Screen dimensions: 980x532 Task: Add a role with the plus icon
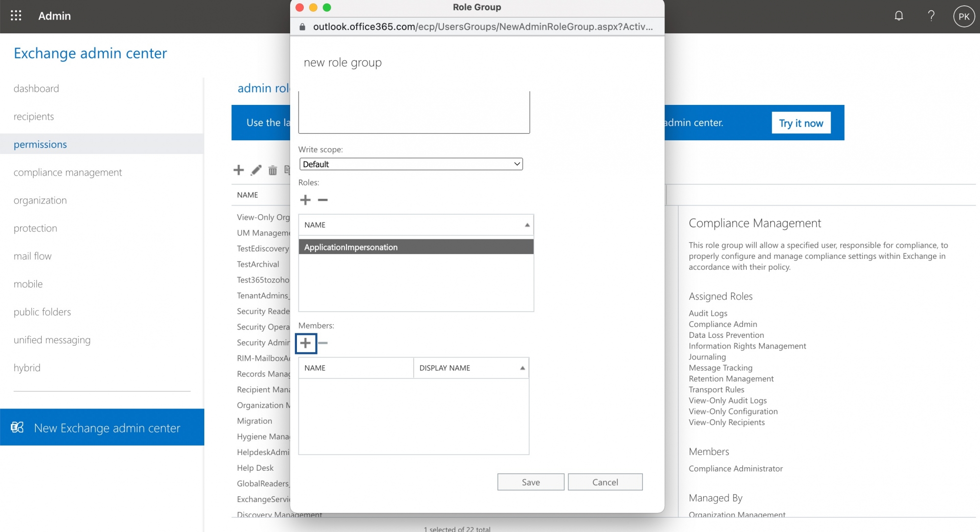tap(305, 200)
